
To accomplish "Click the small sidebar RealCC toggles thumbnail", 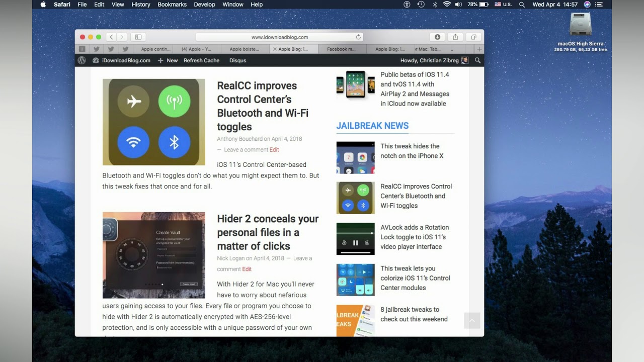I will [x=355, y=198].
